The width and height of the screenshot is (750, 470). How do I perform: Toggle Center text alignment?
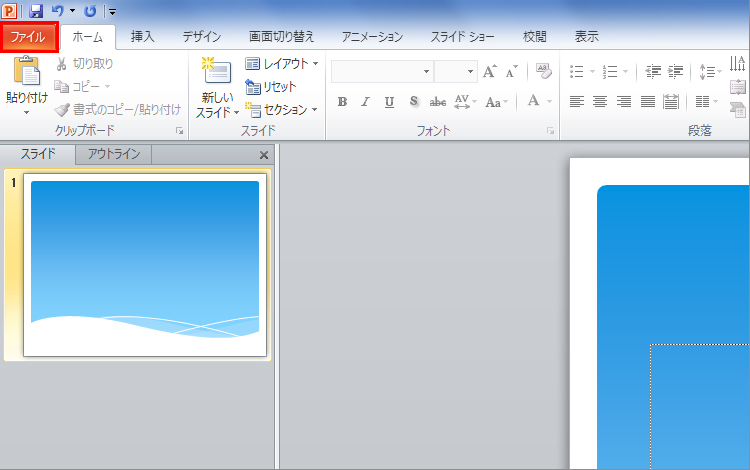[600, 101]
